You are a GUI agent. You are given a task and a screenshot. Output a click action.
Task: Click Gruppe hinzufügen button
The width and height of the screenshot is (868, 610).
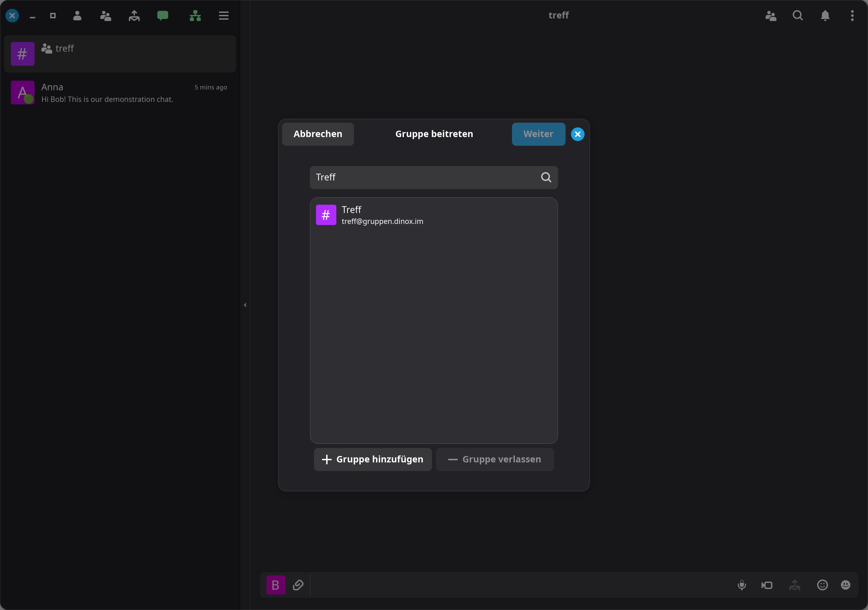373,459
